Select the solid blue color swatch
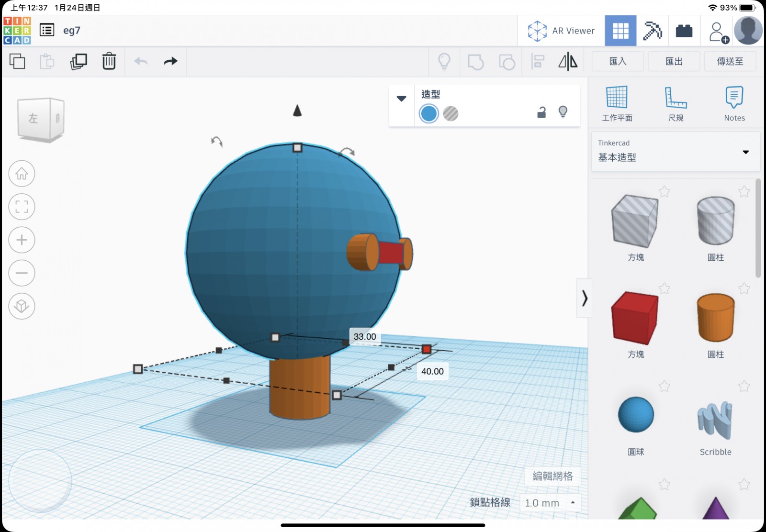Viewport: 766px width, 532px height. (428, 114)
